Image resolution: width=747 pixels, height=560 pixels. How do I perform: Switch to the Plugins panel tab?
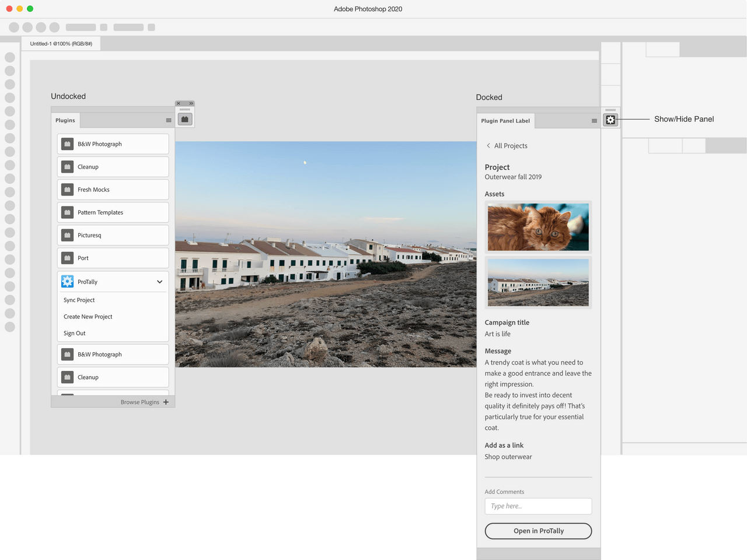click(65, 120)
